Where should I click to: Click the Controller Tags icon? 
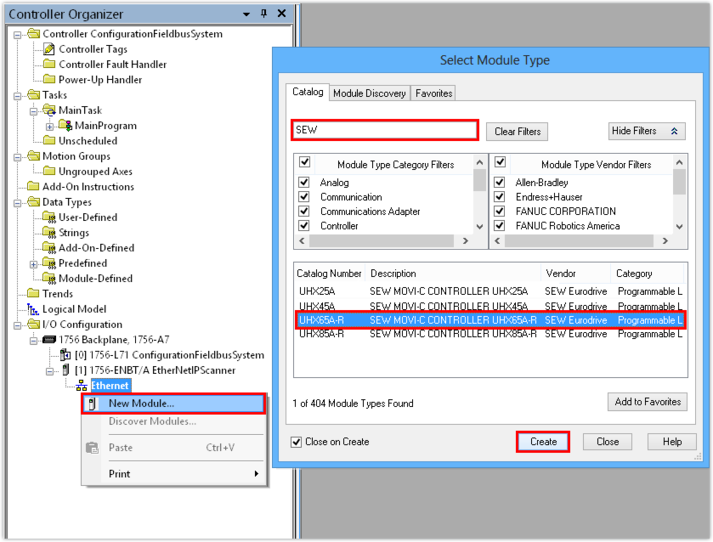tap(50, 49)
